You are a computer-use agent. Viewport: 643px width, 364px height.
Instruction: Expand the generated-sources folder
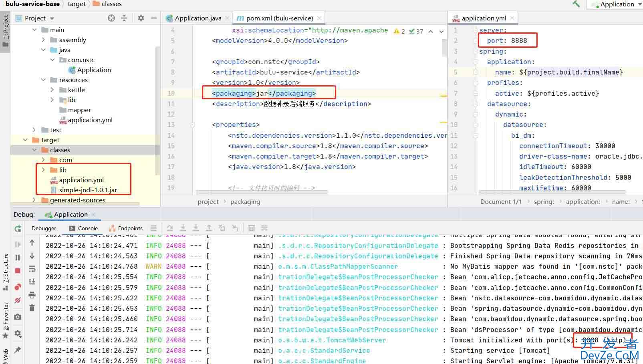pos(34,200)
